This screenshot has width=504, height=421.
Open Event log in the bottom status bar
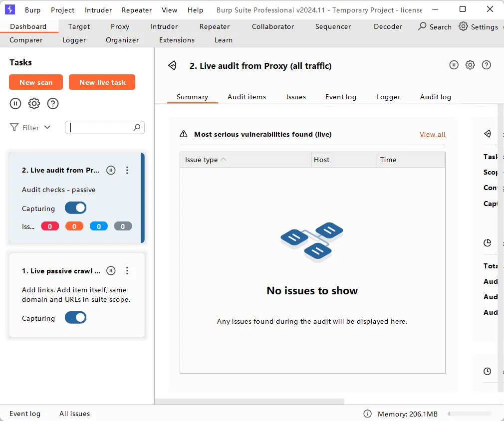coord(25,414)
